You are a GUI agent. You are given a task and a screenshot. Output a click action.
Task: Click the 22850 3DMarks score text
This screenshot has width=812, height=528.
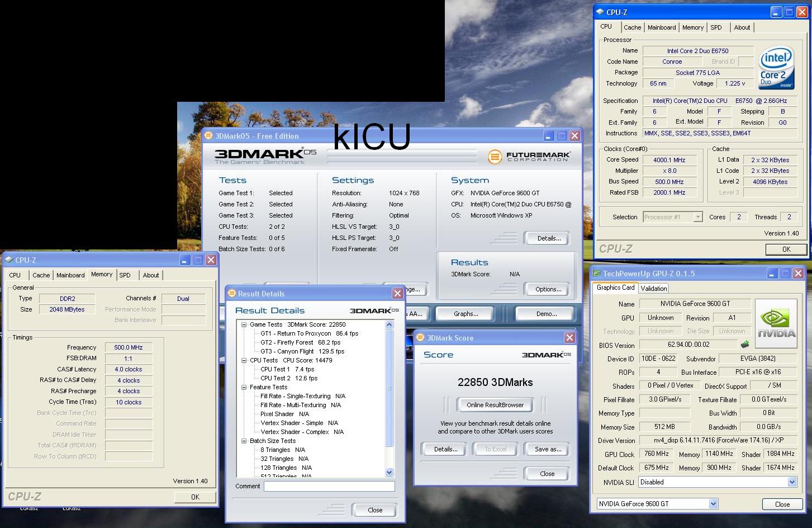495,383
